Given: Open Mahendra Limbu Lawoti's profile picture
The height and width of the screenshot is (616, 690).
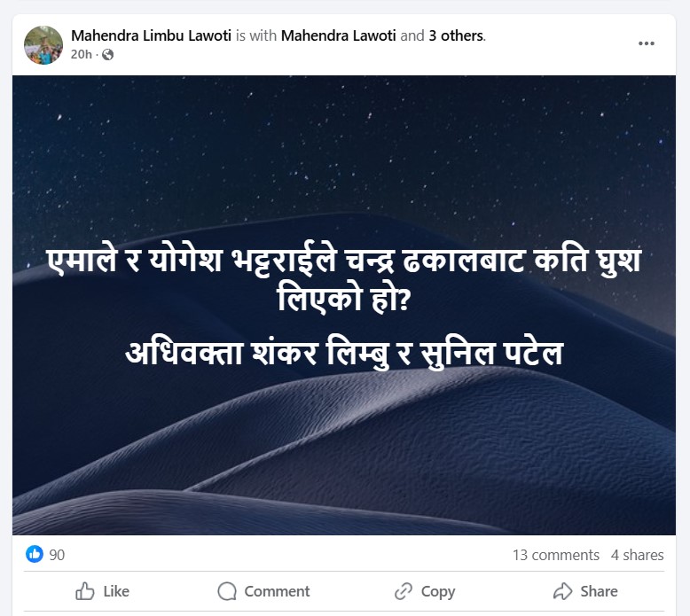Looking at the screenshot, I should tap(43, 45).
